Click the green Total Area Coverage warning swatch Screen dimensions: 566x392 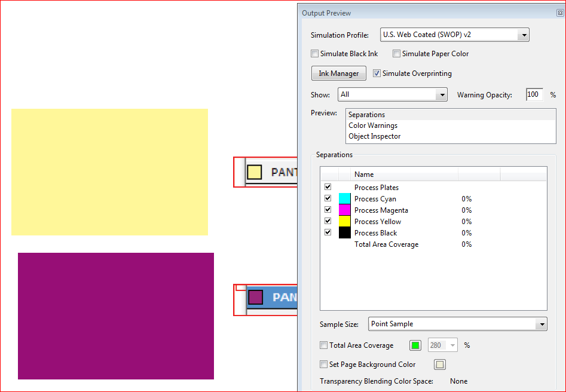(x=415, y=345)
